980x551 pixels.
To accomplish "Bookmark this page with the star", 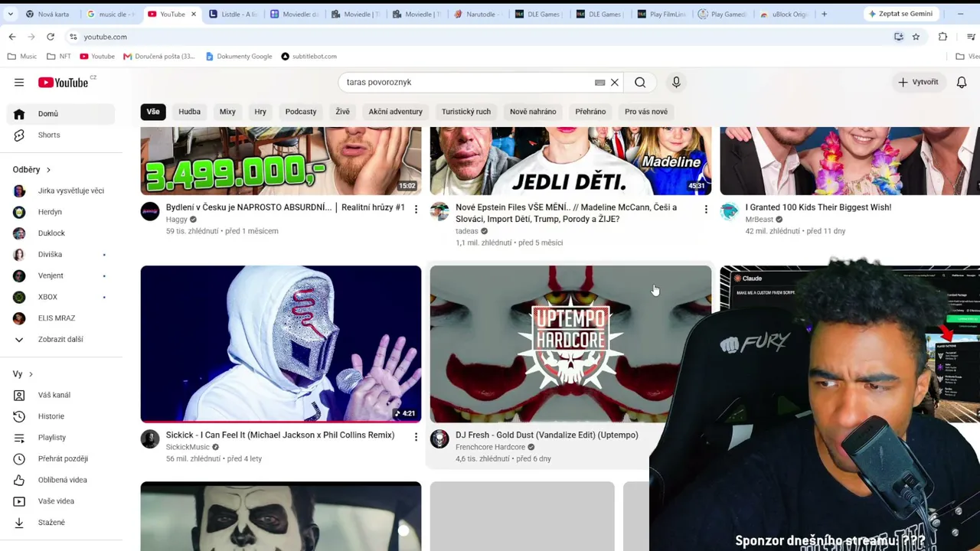I will pyautogui.click(x=916, y=37).
